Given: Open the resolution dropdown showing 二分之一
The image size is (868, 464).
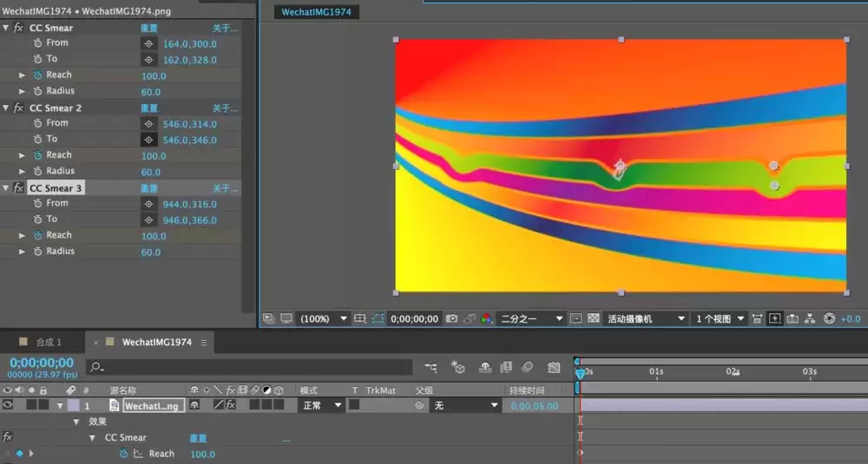Looking at the screenshot, I should pos(531,318).
